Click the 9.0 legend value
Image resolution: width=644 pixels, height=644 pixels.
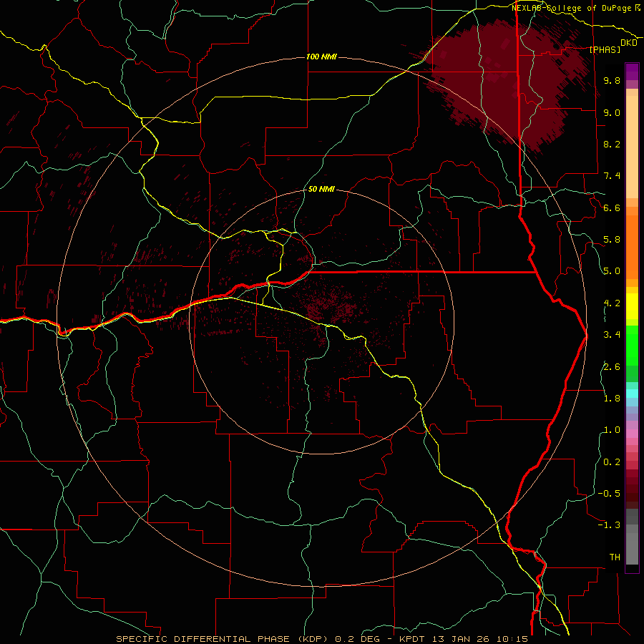pyautogui.click(x=612, y=112)
